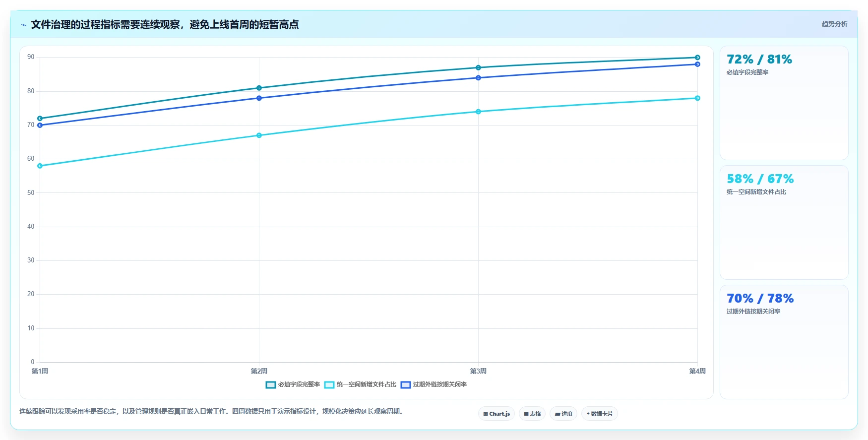868x440 pixels.
Task: Click the 第3周 x-axis label
Action: pos(478,371)
